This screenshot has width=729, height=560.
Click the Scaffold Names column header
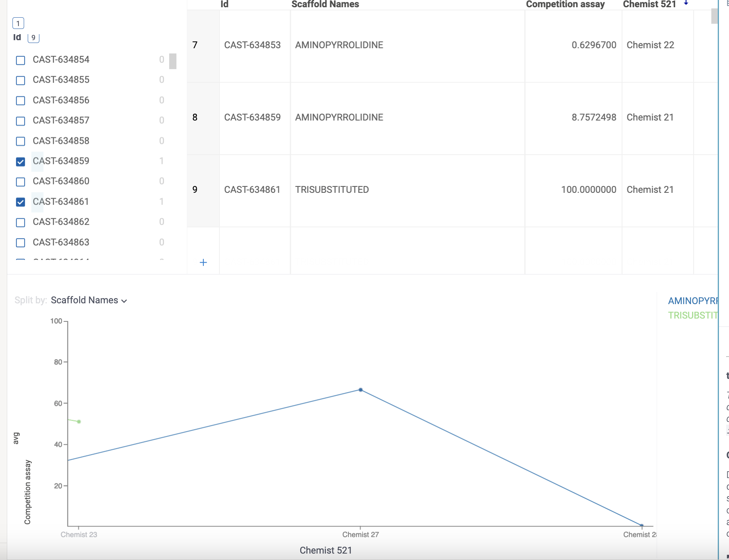325,4
